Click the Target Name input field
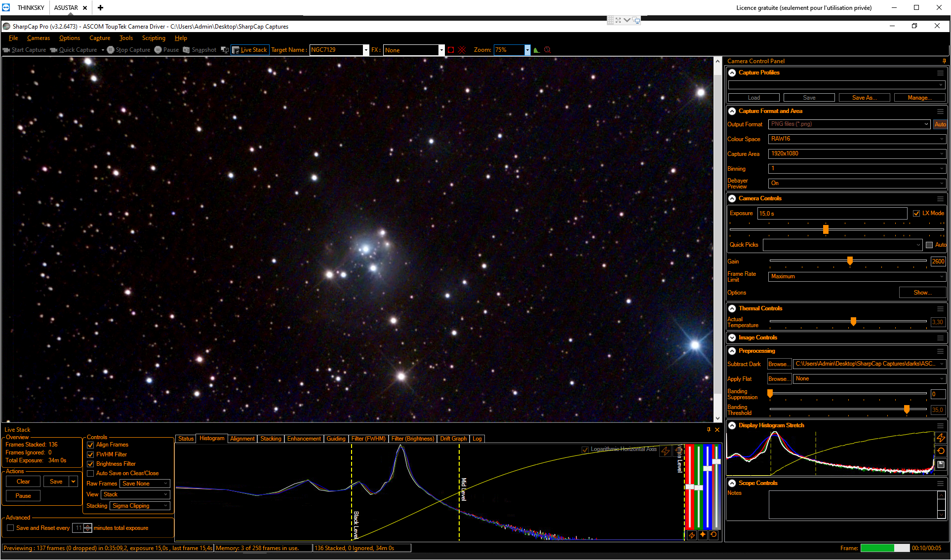This screenshot has height=560, width=951. click(336, 50)
